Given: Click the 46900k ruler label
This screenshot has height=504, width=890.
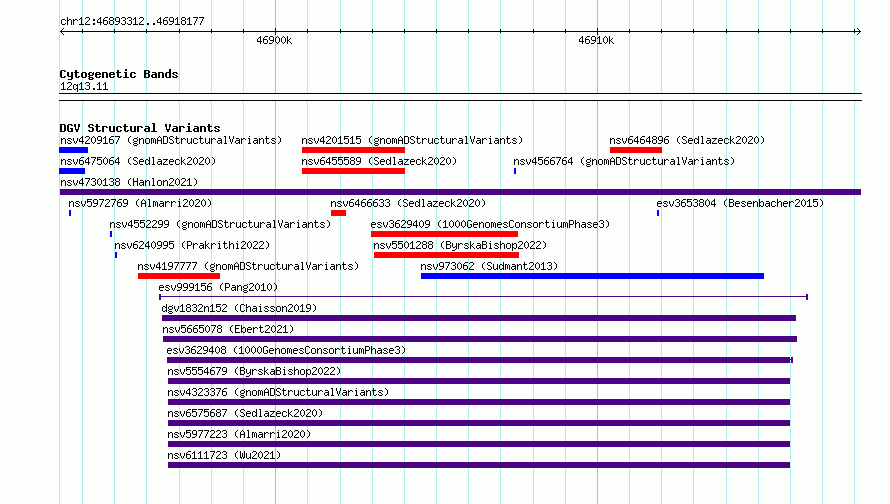Looking at the screenshot, I should 274,40.
